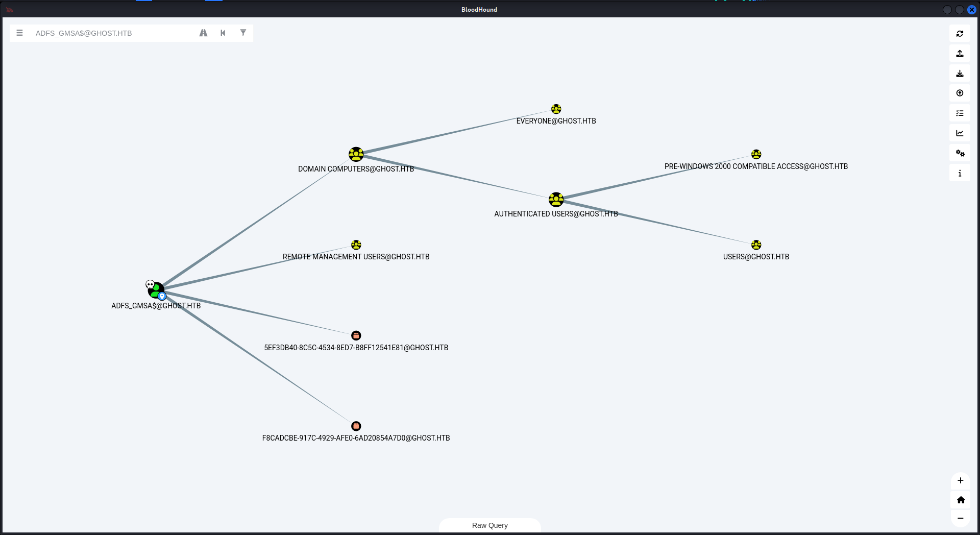Select the DOMAIN COMPUTERS group node

pyautogui.click(x=356, y=154)
